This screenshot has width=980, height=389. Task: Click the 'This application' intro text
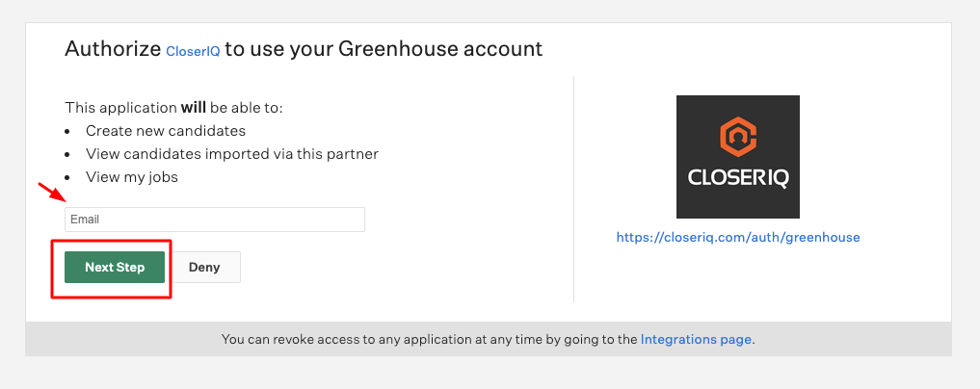point(120,108)
